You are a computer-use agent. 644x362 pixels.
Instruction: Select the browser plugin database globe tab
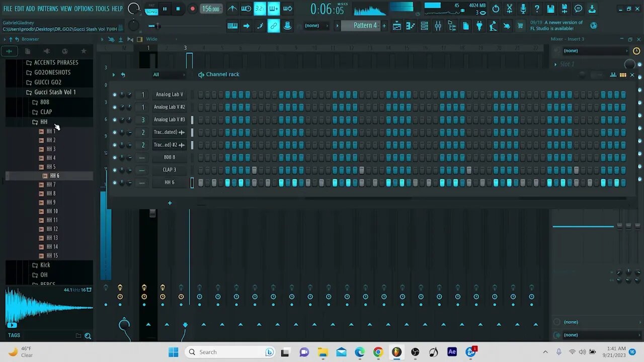point(65,51)
